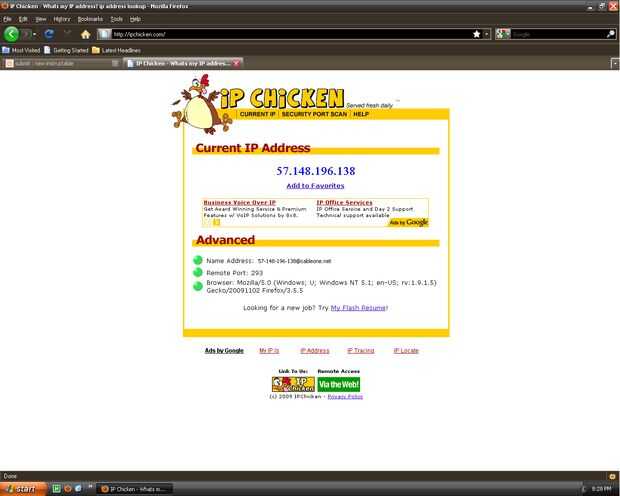Click the status bar icon at right
The height and width of the screenshot is (496, 620).
tap(612, 476)
